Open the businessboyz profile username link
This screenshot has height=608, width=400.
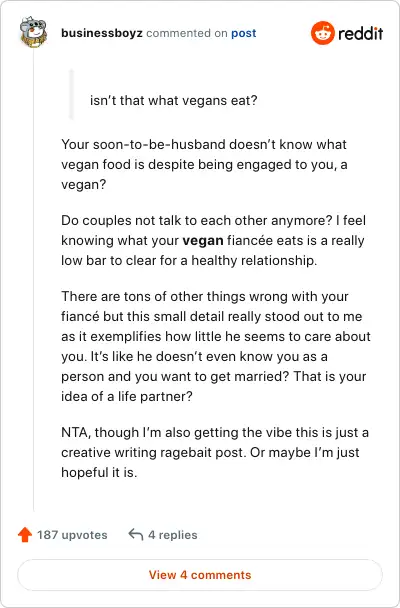pos(102,33)
